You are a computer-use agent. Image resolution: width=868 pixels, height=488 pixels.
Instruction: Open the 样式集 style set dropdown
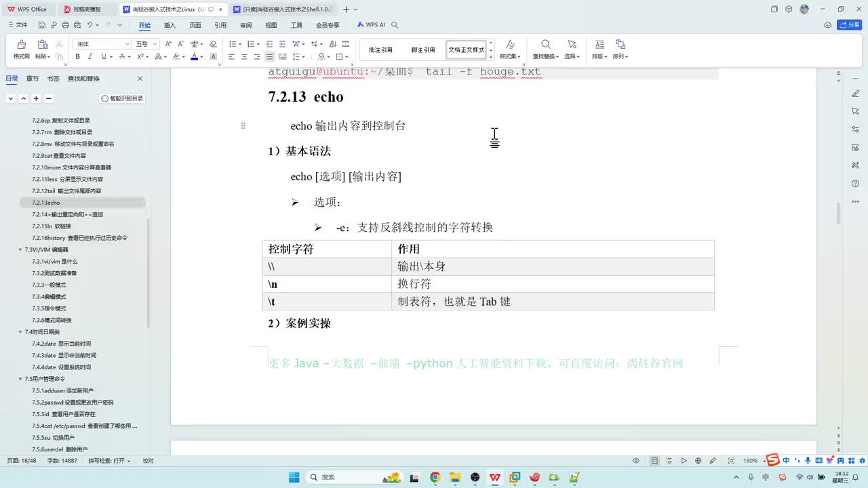click(510, 49)
